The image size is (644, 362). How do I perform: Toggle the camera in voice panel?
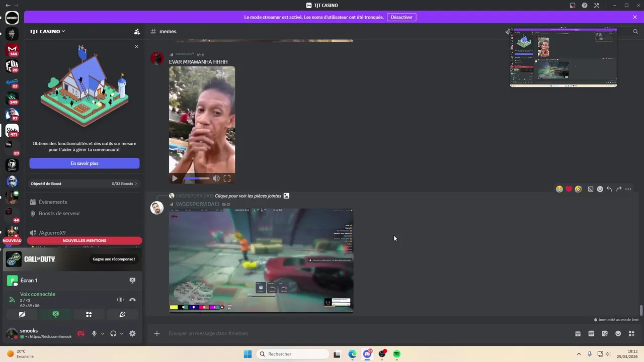(22, 314)
